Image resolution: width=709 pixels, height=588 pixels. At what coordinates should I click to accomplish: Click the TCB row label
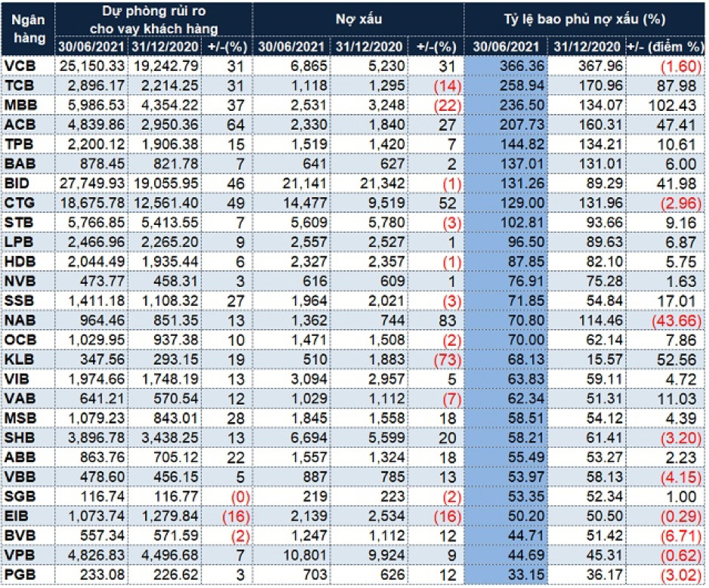click(19, 86)
